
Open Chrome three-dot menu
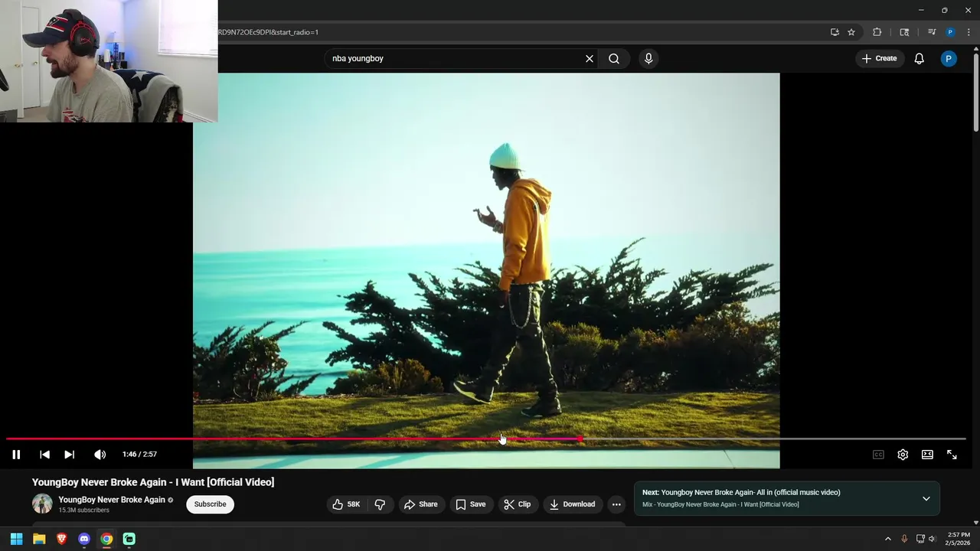(969, 32)
